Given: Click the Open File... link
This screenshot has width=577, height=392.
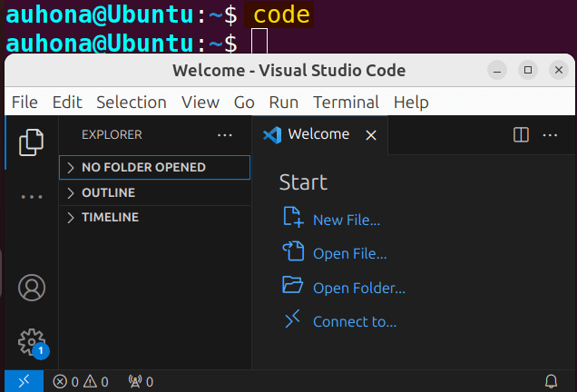Looking at the screenshot, I should [x=349, y=254].
